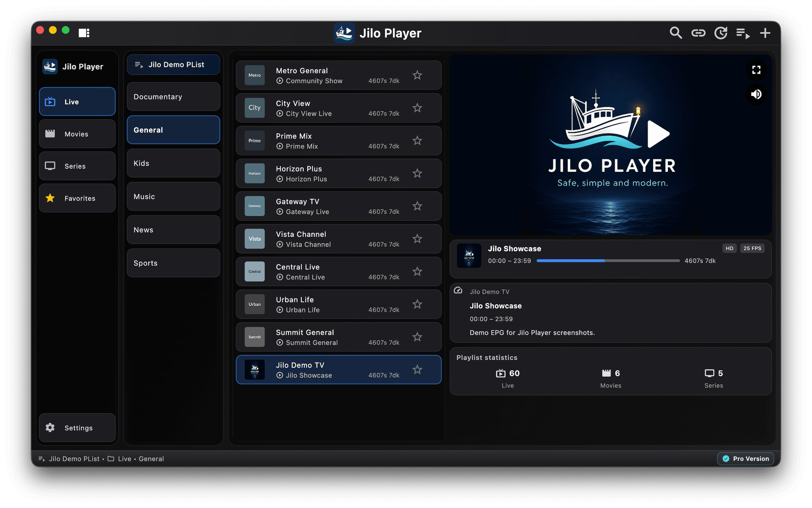Select the Documentary category

click(x=173, y=97)
